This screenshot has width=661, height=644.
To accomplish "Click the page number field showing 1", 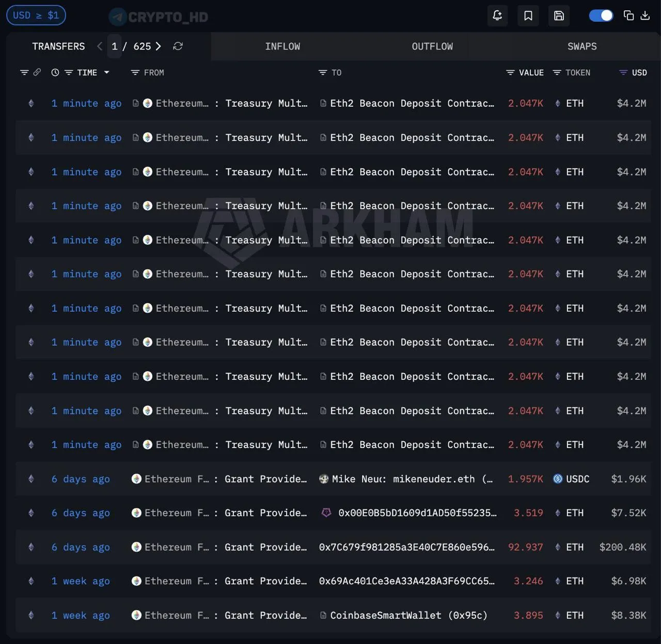I will tap(115, 46).
